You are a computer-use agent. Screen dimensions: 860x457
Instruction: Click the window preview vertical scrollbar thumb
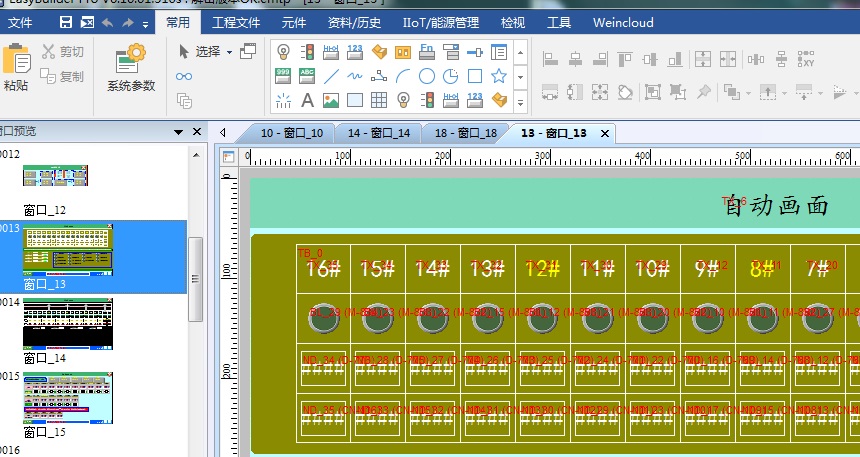196,264
